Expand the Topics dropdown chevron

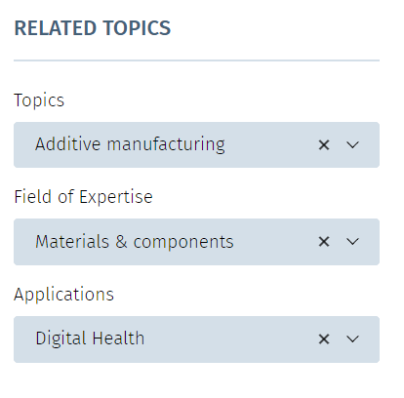pos(352,145)
